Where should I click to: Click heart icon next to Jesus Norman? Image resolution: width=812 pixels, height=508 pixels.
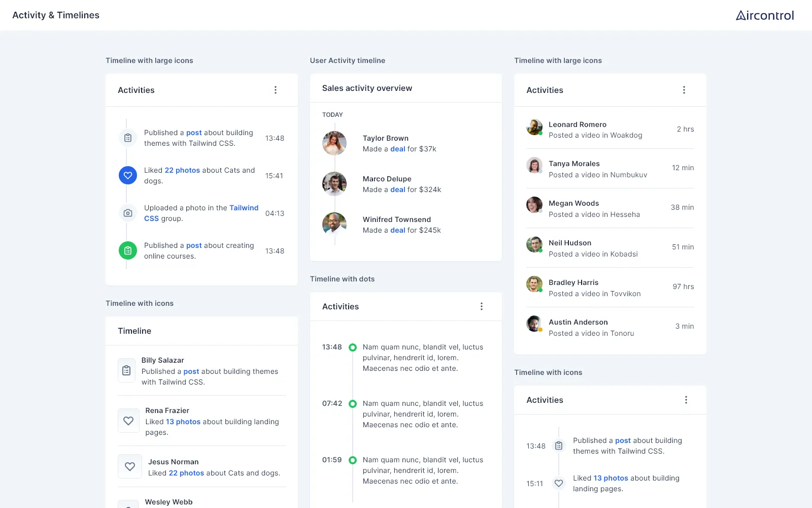pyautogui.click(x=130, y=466)
